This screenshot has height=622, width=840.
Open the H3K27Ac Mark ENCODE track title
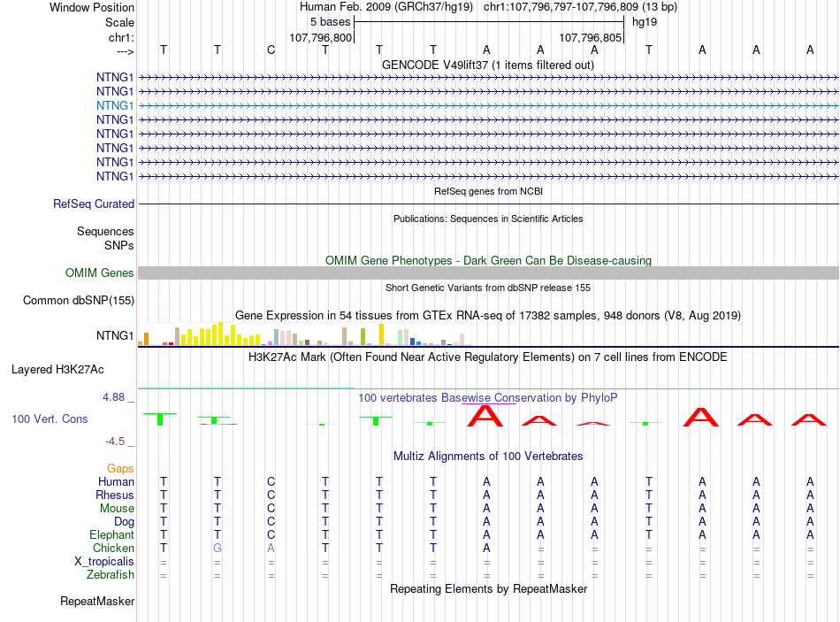488,357
